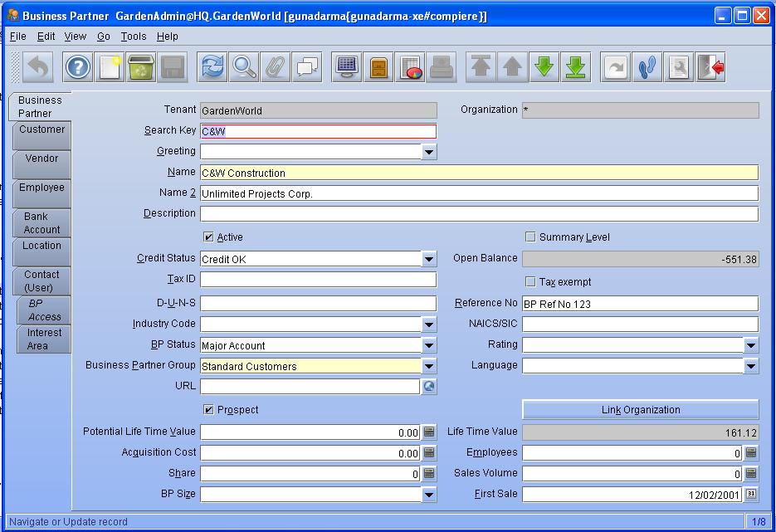776x532 pixels.
Task: Click the Print icon in the toolbar
Action: pyautogui.click(x=442, y=66)
